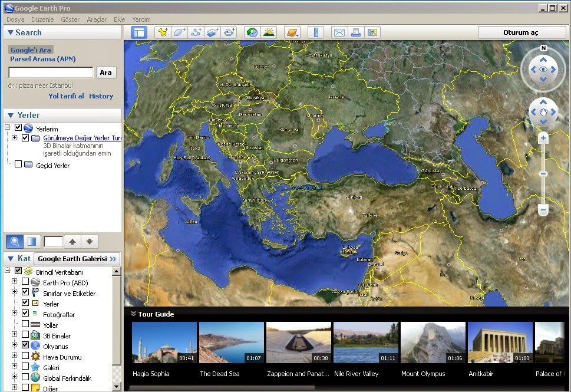The image size is (571, 392).
Task: Uncheck the Fotoğraflar layer
Action: [x=25, y=313]
